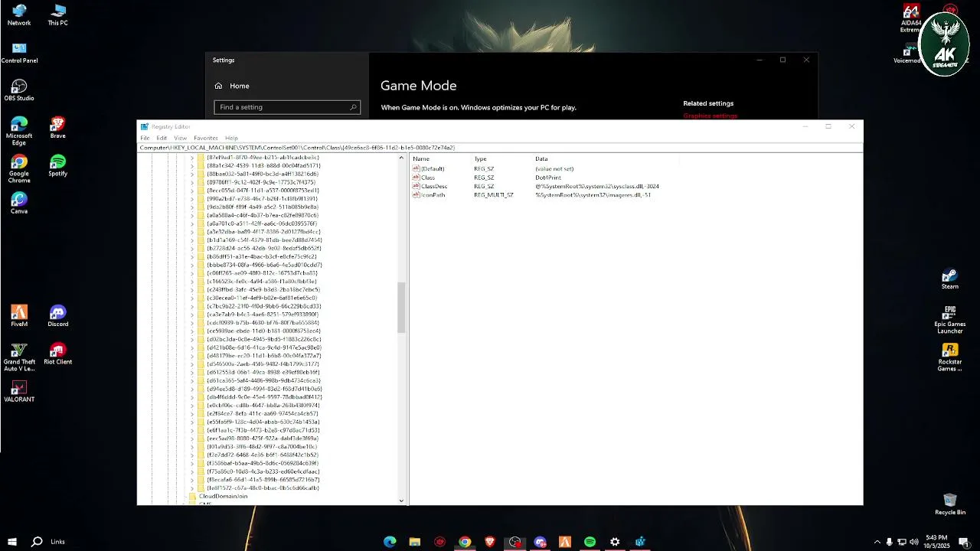Open Google Chrome desktop shortcut
The image size is (980, 551).
19,168
